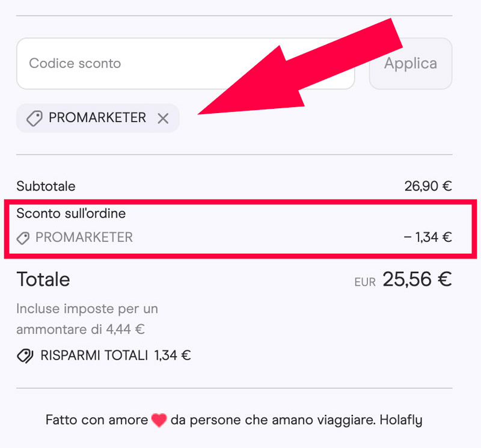Select the PROMARKETER discount chip

97,118
